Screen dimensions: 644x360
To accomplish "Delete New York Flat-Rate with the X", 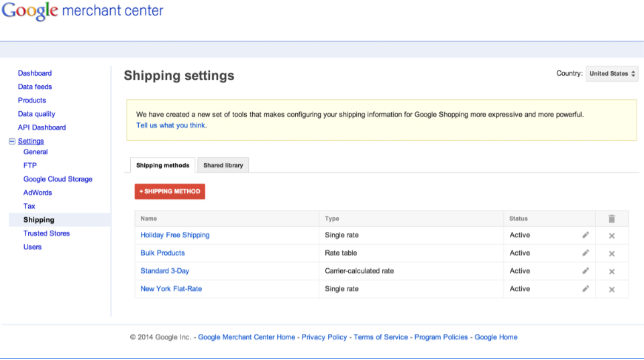I will coord(612,290).
